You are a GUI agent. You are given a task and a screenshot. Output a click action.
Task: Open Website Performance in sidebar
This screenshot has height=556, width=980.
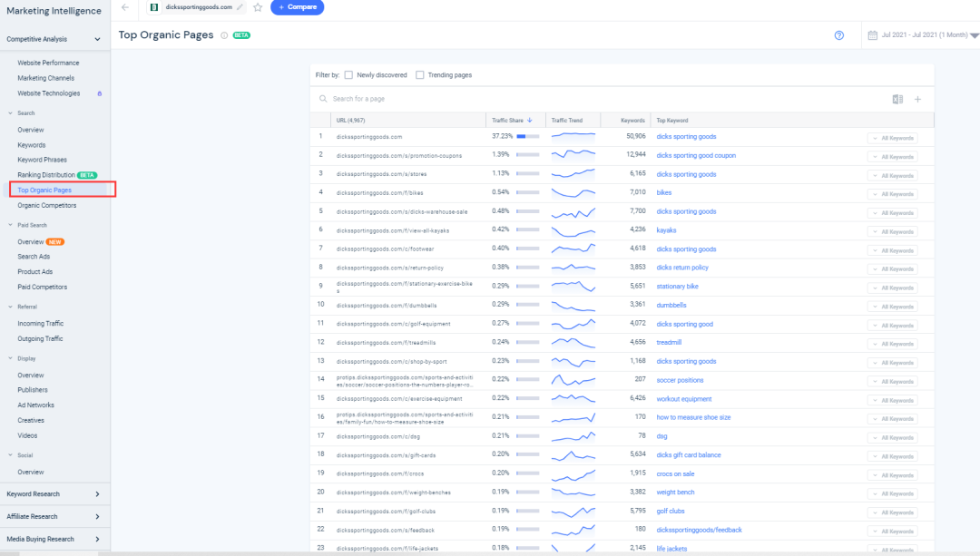click(48, 63)
